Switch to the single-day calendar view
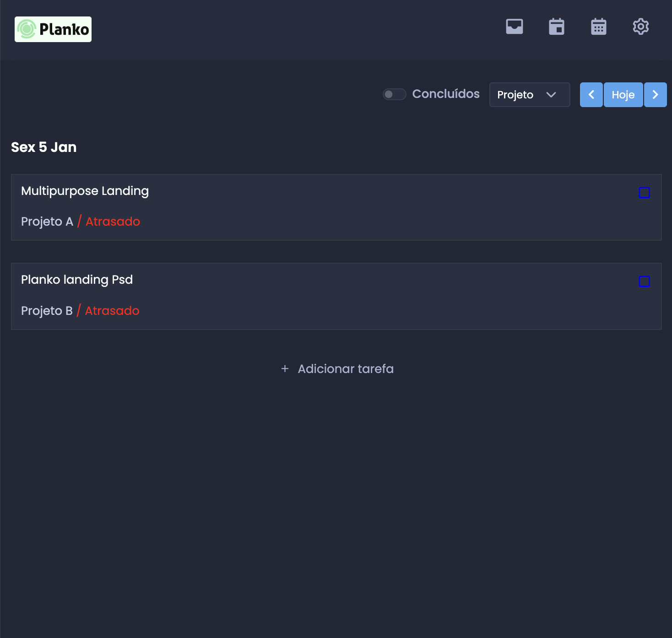 pyautogui.click(x=557, y=27)
